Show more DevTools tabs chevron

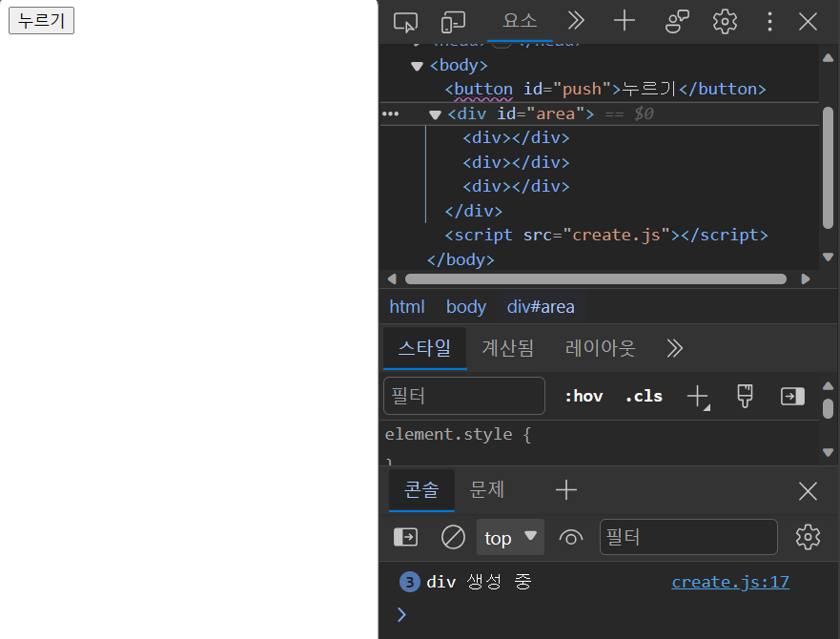(576, 21)
